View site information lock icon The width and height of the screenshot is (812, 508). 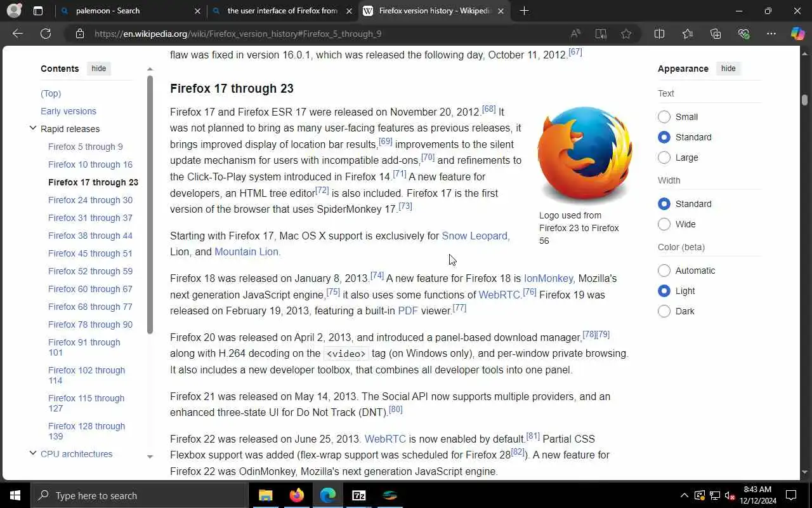[x=79, y=34]
